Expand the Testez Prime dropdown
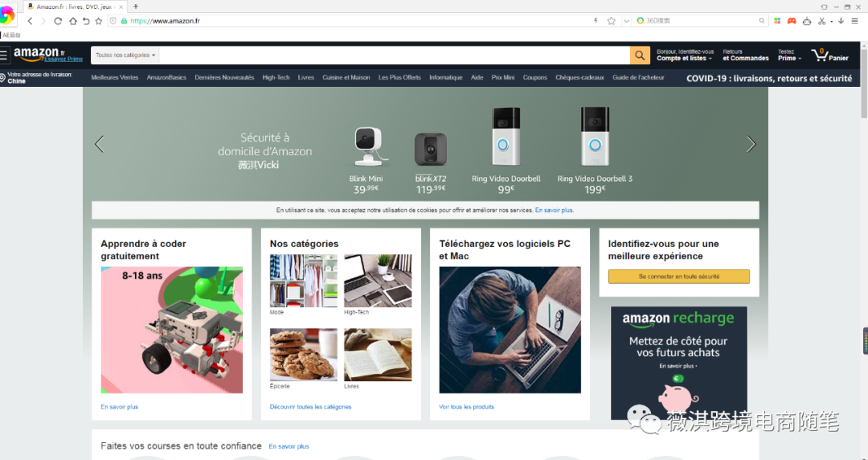The image size is (868, 460). [789, 55]
